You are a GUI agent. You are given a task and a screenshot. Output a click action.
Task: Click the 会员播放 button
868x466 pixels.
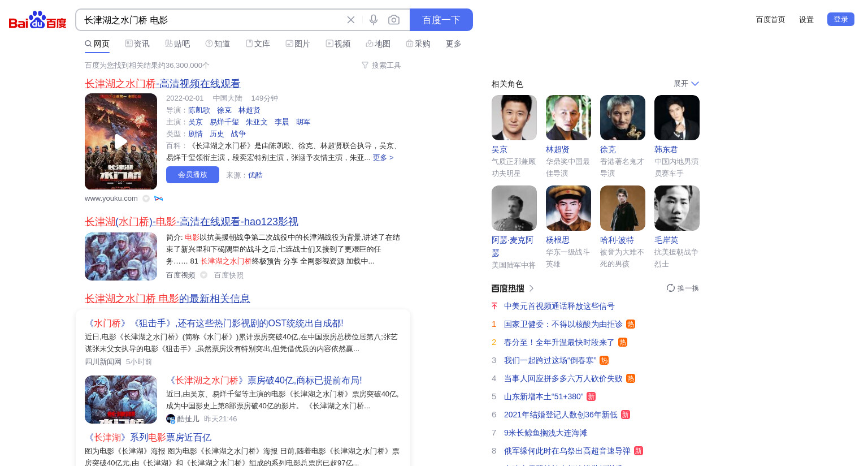click(x=193, y=175)
